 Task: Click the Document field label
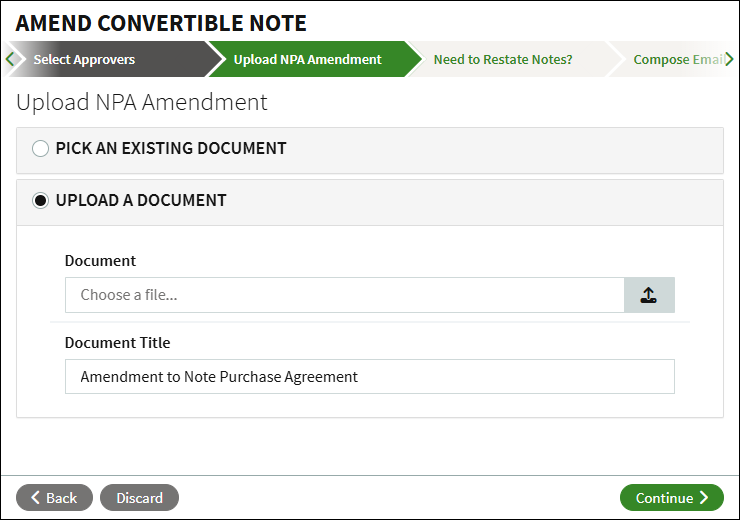100,261
